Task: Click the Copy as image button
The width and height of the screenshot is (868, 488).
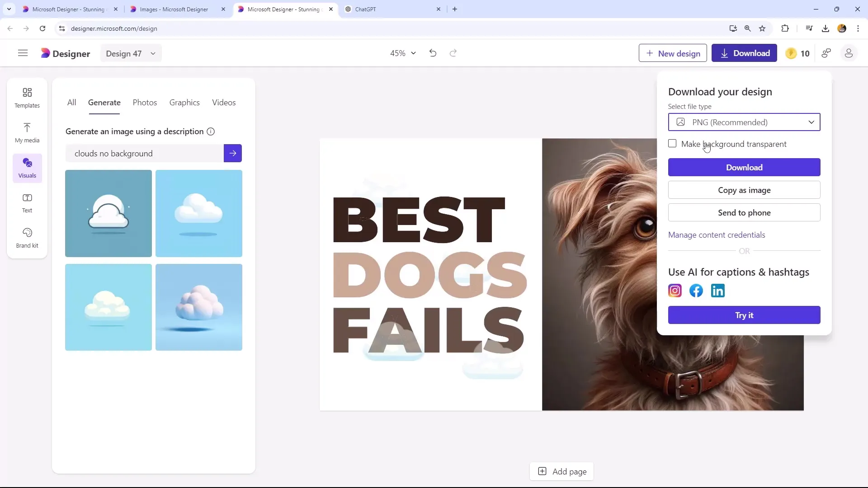Action: tap(744, 190)
